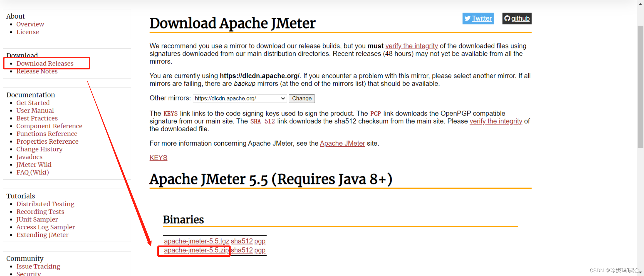Open Issue Tracking in Community
The width and height of the screenshot is (644, 276).
(38, 266)
